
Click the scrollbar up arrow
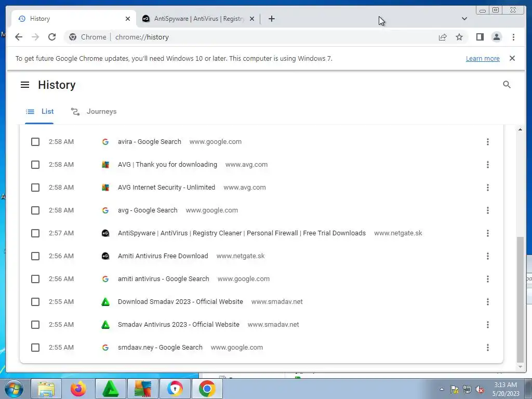click(x=520, y=129)
